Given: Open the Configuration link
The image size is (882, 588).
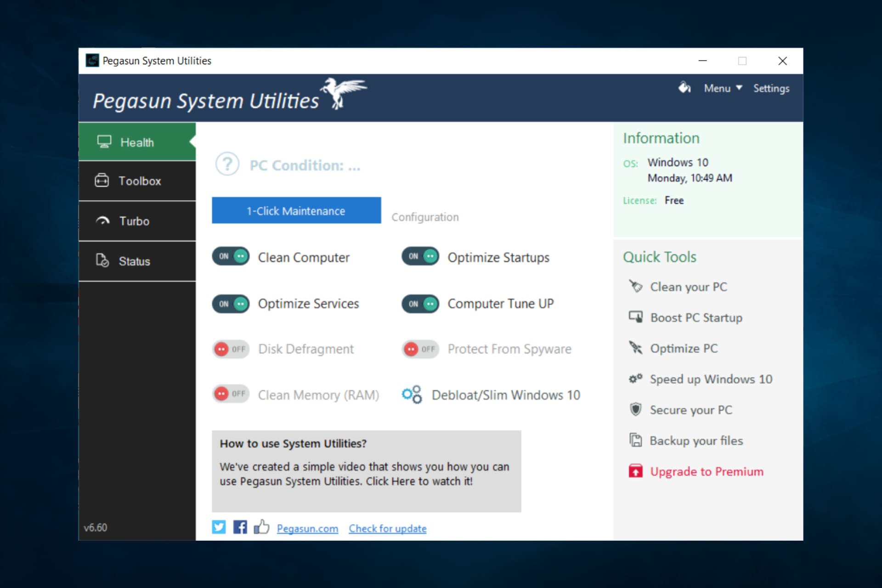Looking at the screenshot, I should click(x=425, y=217).
